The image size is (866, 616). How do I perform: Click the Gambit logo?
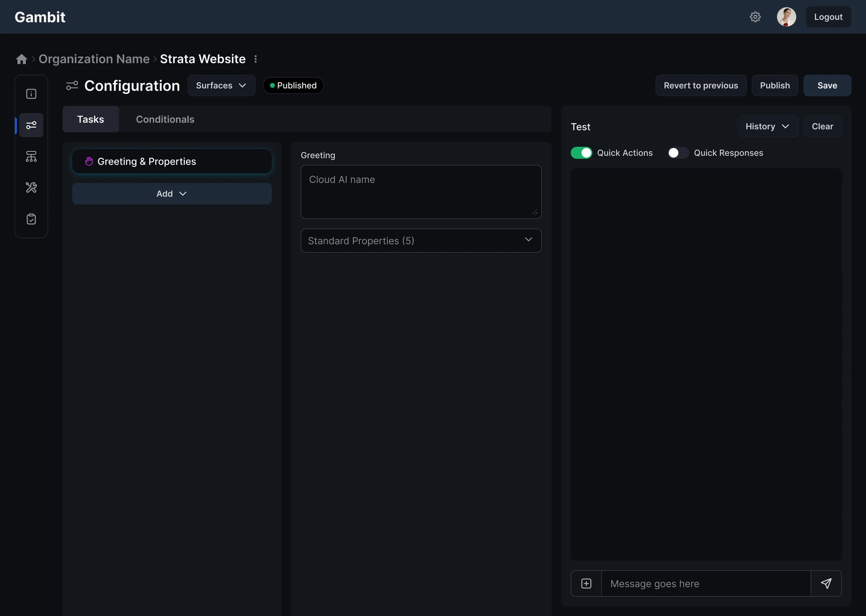pos(40,17)
